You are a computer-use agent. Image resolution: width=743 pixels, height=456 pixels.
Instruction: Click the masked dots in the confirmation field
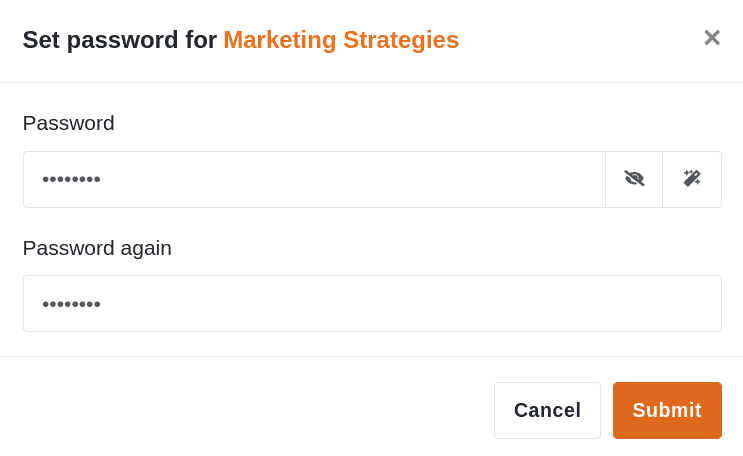(x=71, y=304)
